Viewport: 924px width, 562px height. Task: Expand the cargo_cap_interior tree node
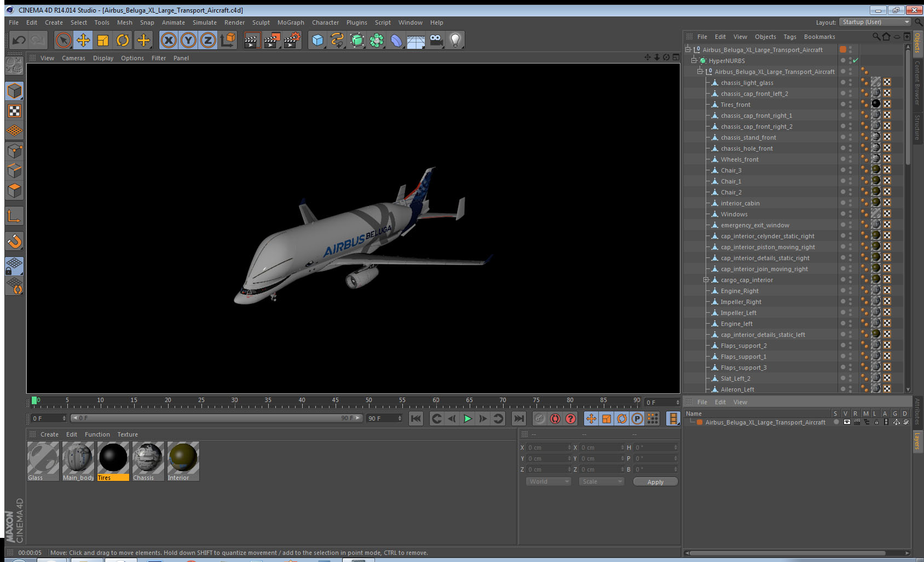click(x=706, y=280)
